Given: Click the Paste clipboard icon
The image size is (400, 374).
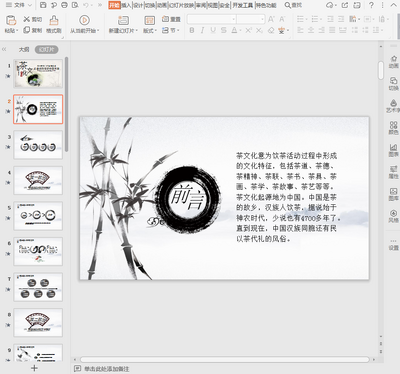Looking at the screenshot, I should pos(11,20).
